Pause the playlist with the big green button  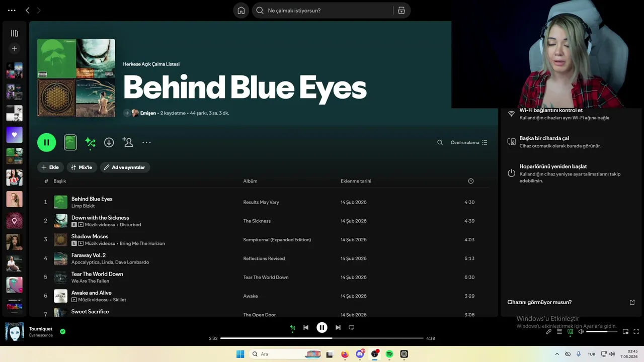pyautogui.click(x=46, y=142)
